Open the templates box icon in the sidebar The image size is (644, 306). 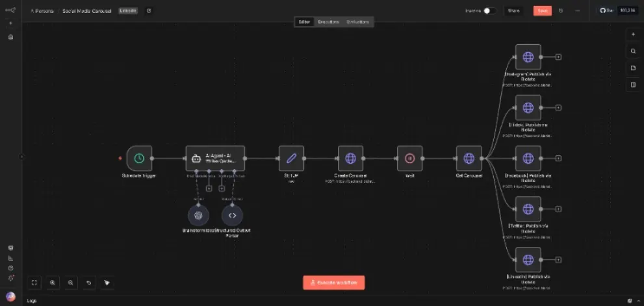(10, 248)
